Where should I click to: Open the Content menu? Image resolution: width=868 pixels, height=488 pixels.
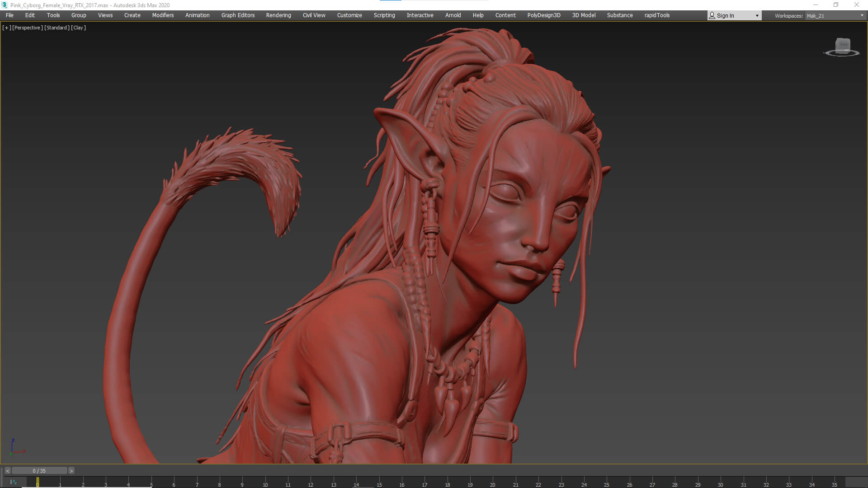[505, 15]
